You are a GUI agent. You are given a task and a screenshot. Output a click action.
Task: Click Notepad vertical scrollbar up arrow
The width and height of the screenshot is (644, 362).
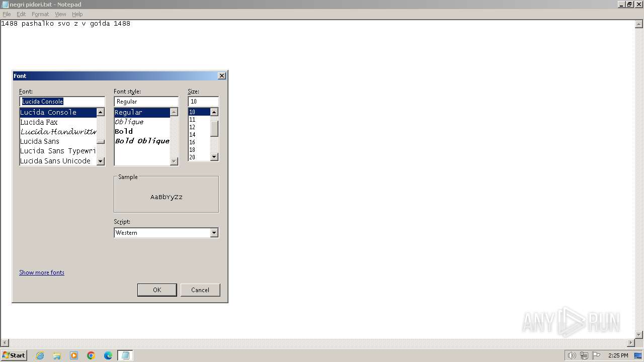[639, 24]
